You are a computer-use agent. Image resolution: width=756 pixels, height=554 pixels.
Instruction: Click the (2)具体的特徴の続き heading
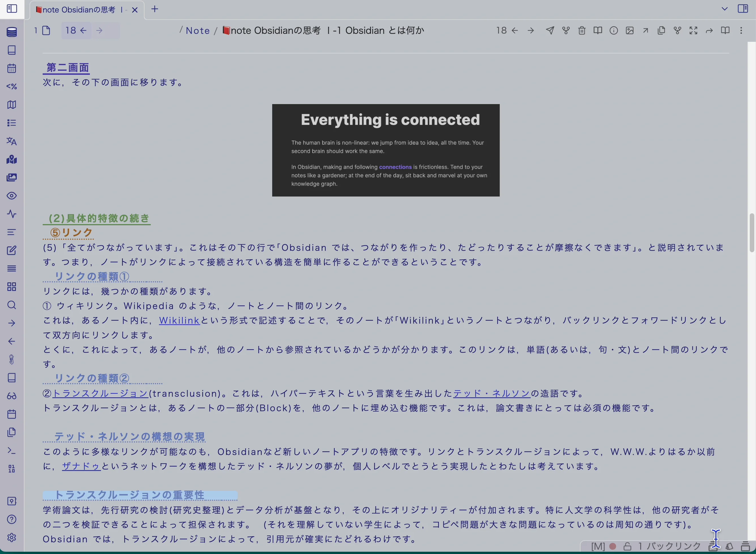click(x=99, y=218)
